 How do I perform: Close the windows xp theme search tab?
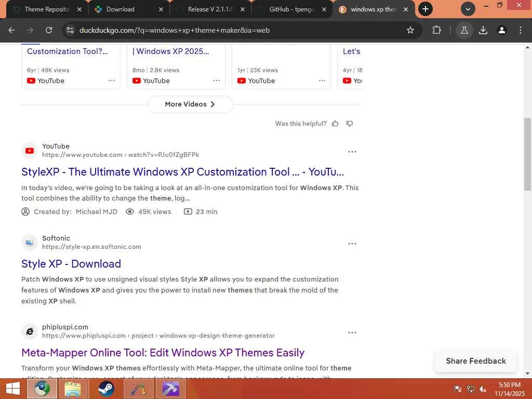(405, 9)
